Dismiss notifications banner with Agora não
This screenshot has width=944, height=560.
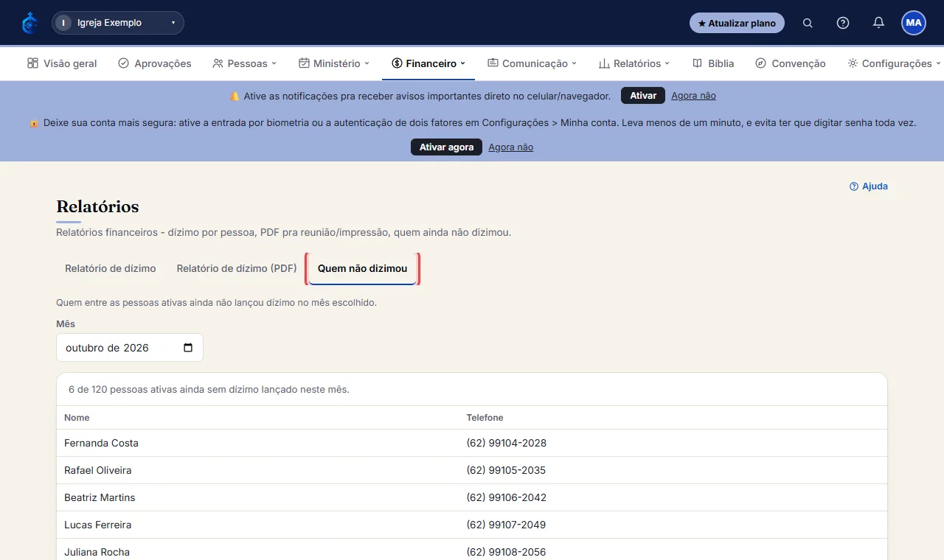coord(693,96)
